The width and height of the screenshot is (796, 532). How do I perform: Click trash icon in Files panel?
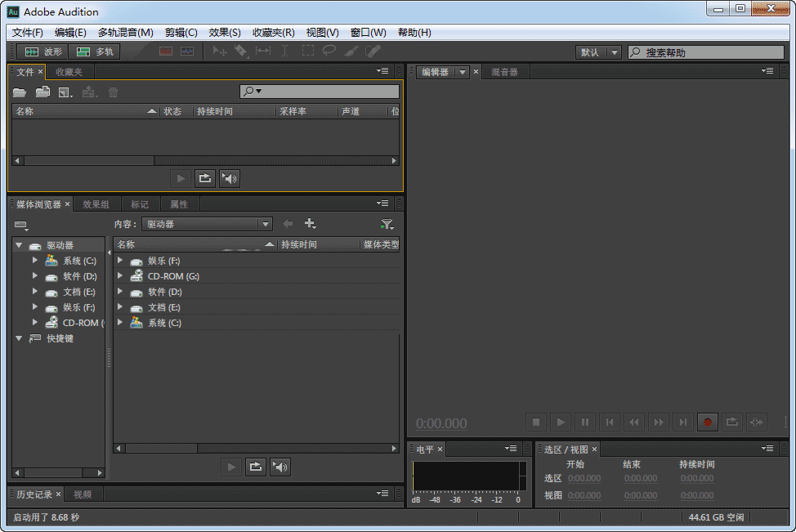pos(113,92)
